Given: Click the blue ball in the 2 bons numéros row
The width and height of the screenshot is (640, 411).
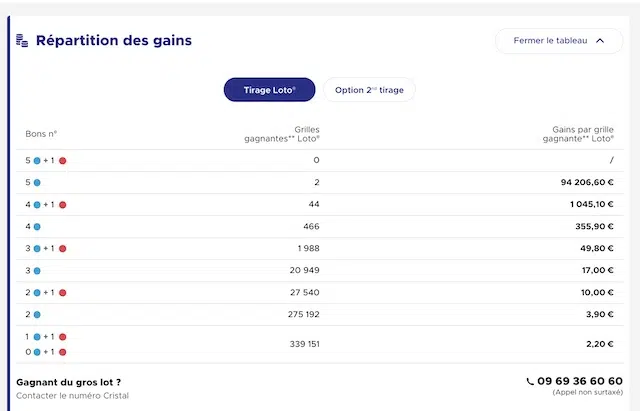Looking at the screenshot, I should pyautogui.click(x=37, y=315).
